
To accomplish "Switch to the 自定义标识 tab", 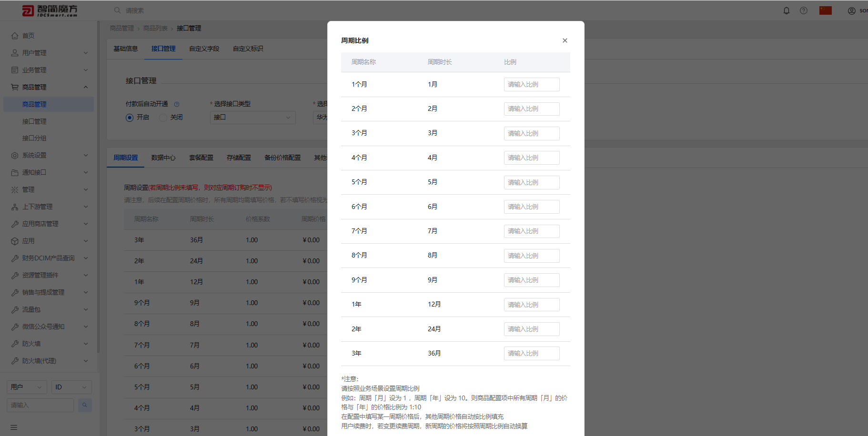I will click(248, 49).
